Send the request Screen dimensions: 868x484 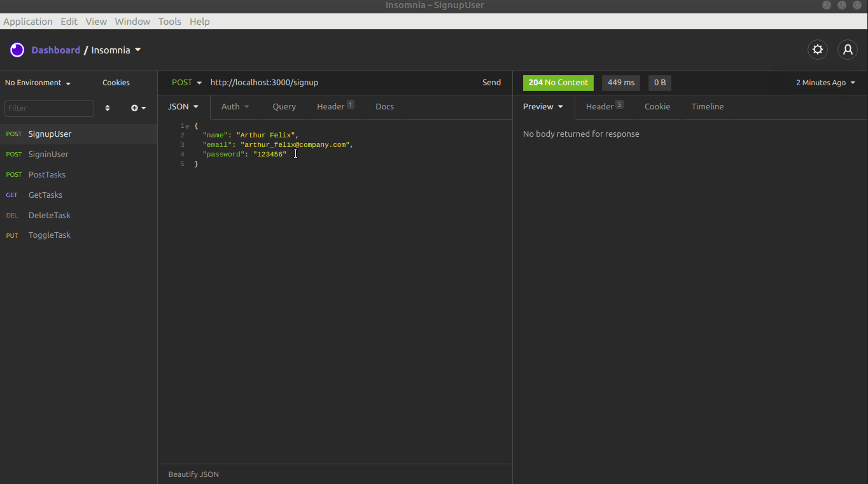pos(491,83)
